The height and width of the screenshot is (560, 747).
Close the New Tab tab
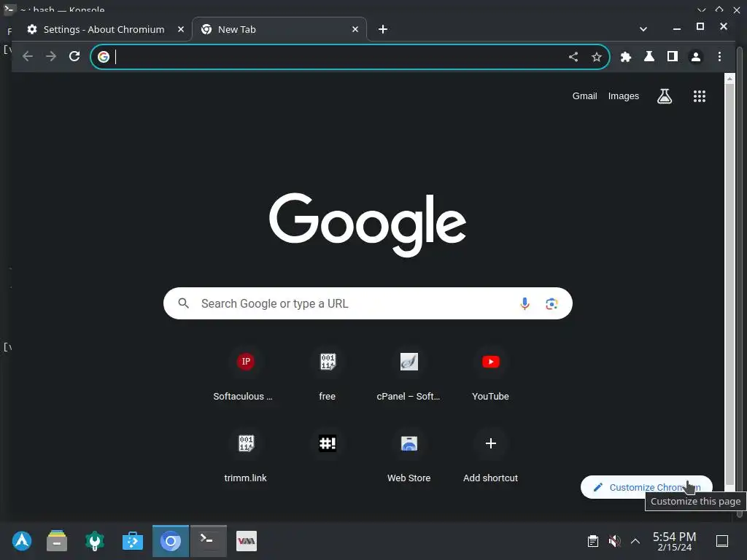point(355,29)
